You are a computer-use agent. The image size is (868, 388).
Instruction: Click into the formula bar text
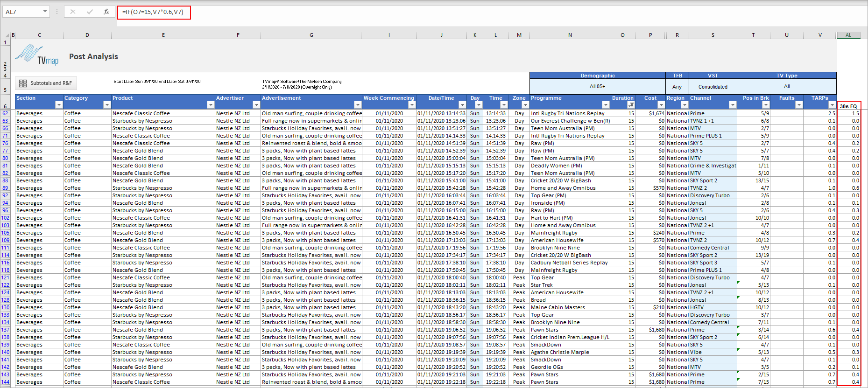point(154,12)
